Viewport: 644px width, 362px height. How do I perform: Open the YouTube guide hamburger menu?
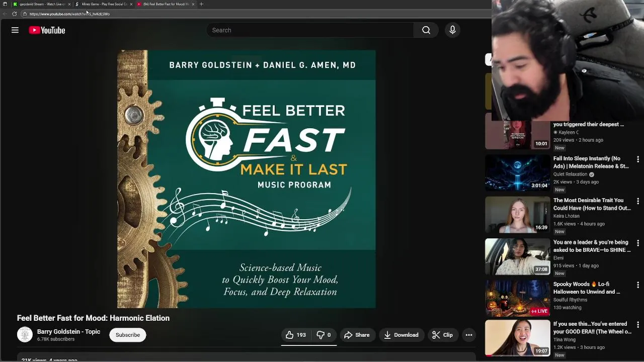tap(15, 30)
